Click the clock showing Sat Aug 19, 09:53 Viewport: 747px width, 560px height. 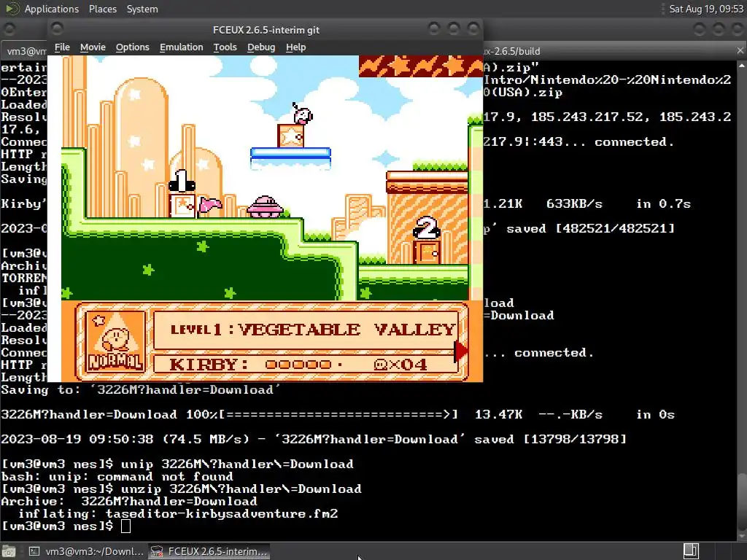coord(706,9)
